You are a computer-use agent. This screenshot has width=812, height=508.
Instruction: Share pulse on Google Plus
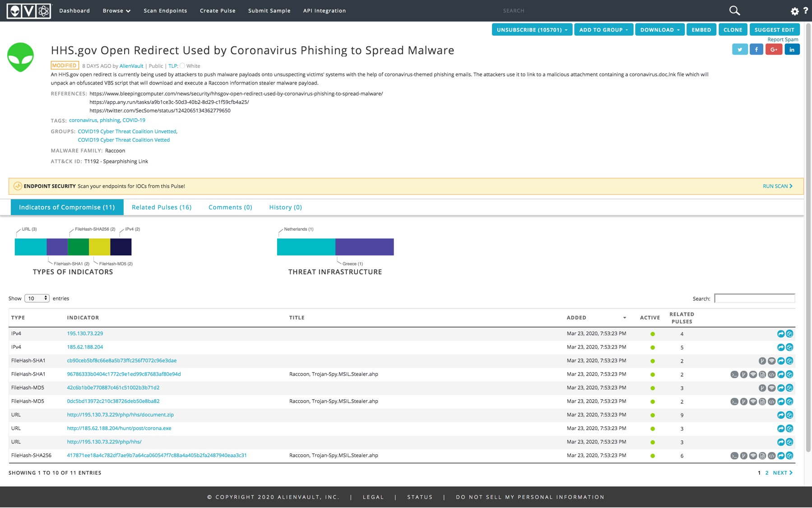click(x=774, y=49)
